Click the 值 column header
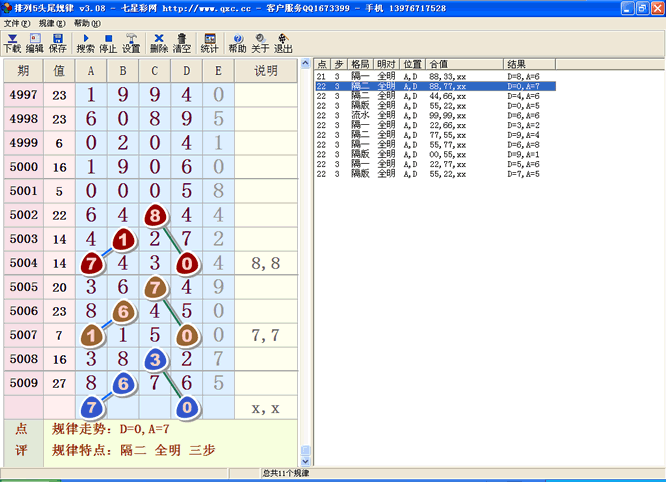Screen dimensions: 666x482 (59, 70)
